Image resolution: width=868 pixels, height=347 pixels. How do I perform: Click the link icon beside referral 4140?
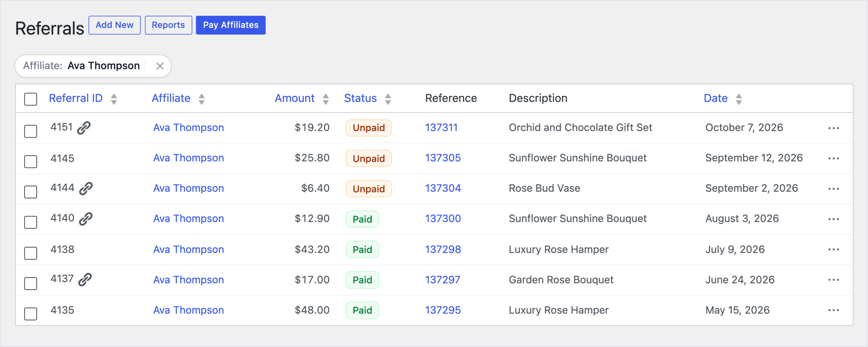click(x=86, y=219)
